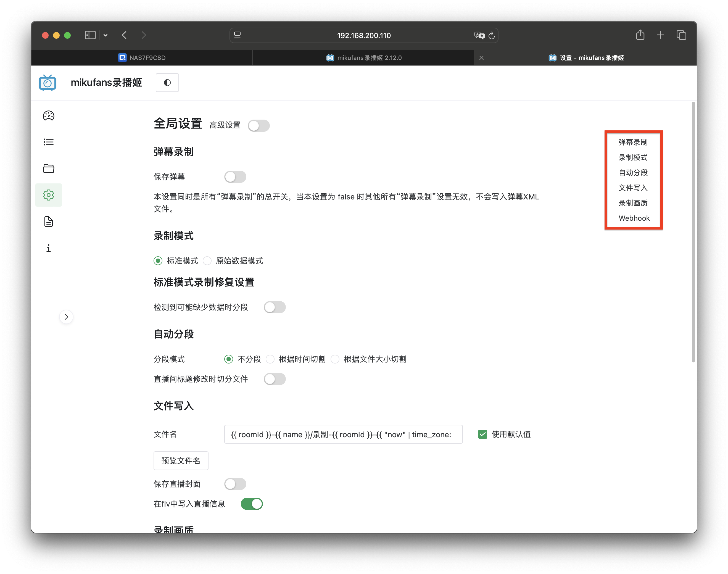Screen dimensions: 728x574
Task: Select 标准模式 radio button
Action: [158, 261]
